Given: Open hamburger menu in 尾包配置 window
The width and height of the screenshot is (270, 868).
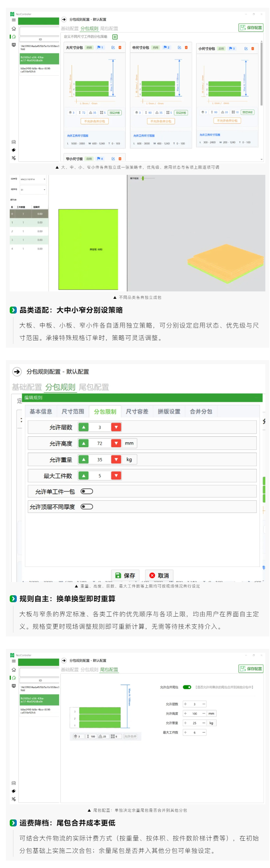Looking at the screenshot, I should pyautogui.click(x=14, y=661).
